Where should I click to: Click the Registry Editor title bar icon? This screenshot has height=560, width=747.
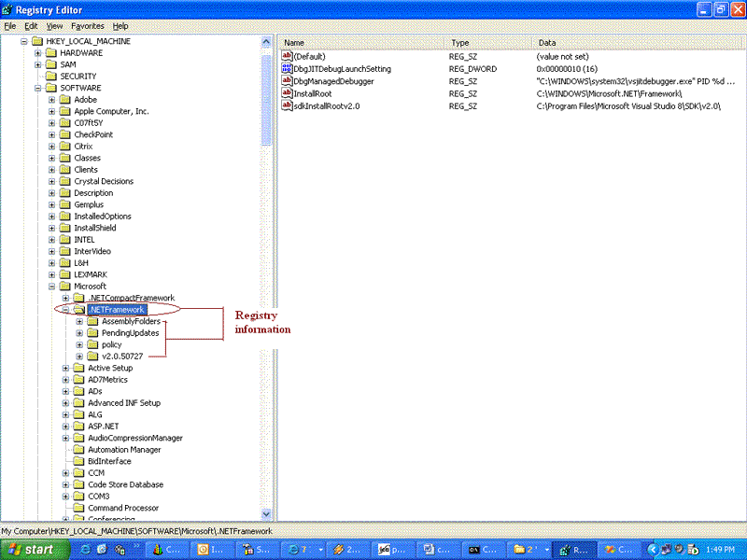click(x=7, y=9)
